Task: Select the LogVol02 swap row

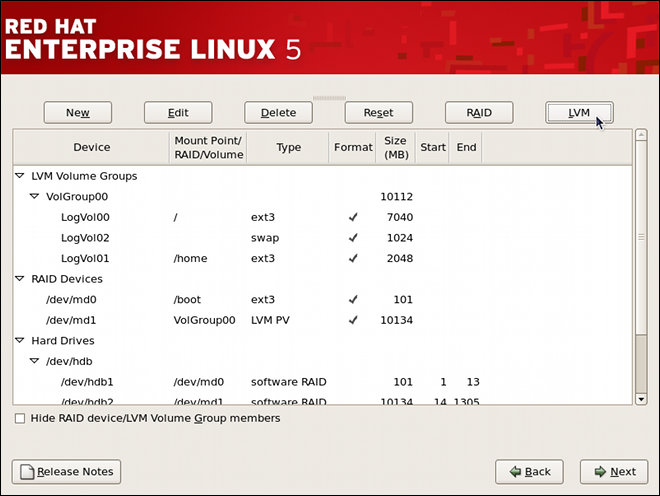Action: [x=323, y=238]
